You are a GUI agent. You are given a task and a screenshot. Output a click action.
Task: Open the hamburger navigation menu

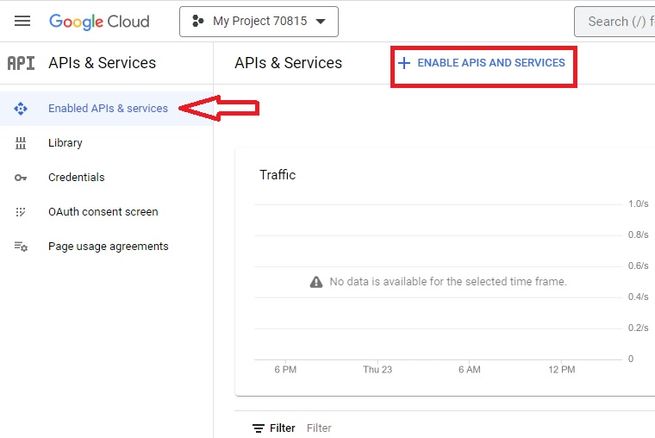tap(22, 21)
